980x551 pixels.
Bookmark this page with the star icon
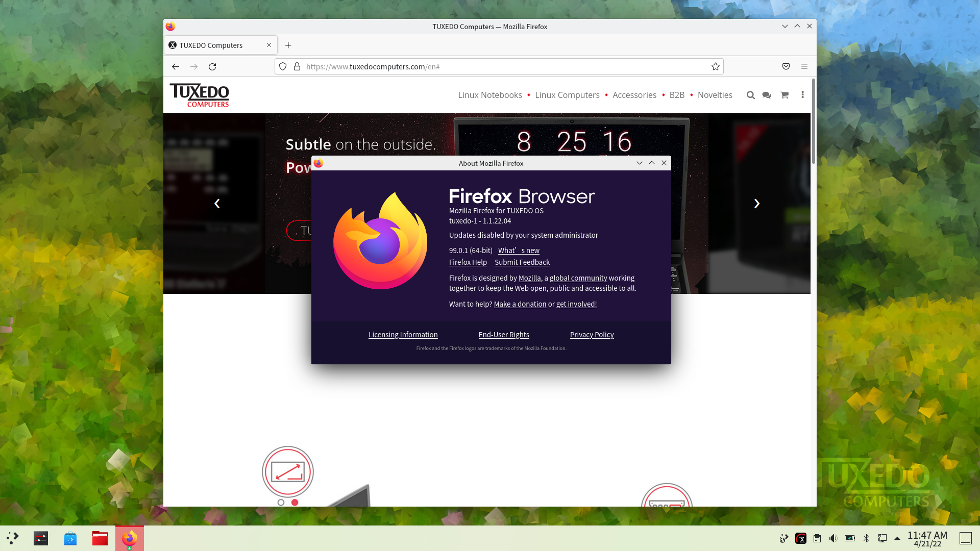tap(716, 67)
